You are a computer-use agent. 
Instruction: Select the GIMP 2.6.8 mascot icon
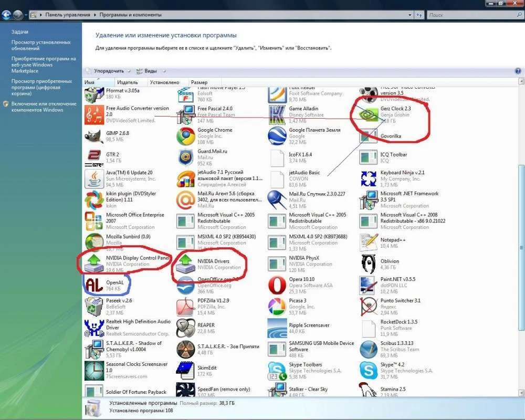[x=94, y=136]
